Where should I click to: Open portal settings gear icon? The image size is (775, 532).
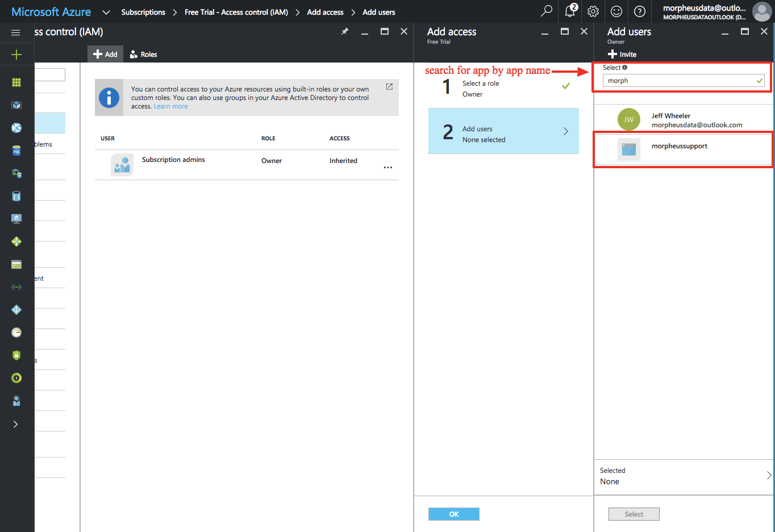pyautogui.click(x=593, y=11)
